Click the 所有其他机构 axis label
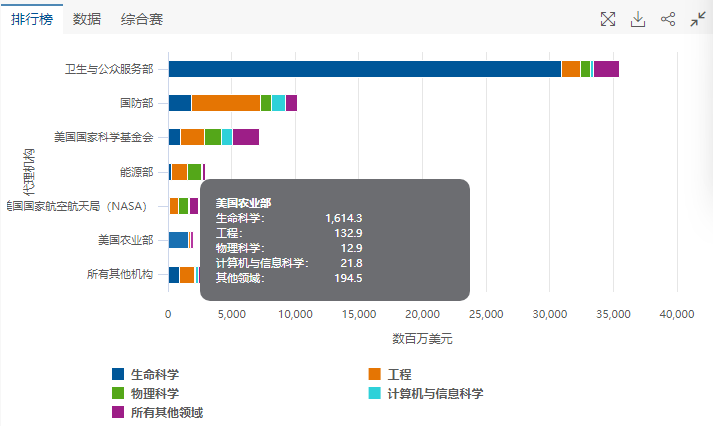The width and height of the screenshot is (713, 426). pos(120,275)
